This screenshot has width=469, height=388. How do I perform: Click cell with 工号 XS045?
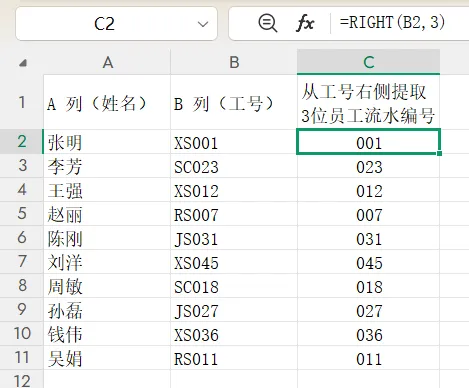(x=234, y=262)
